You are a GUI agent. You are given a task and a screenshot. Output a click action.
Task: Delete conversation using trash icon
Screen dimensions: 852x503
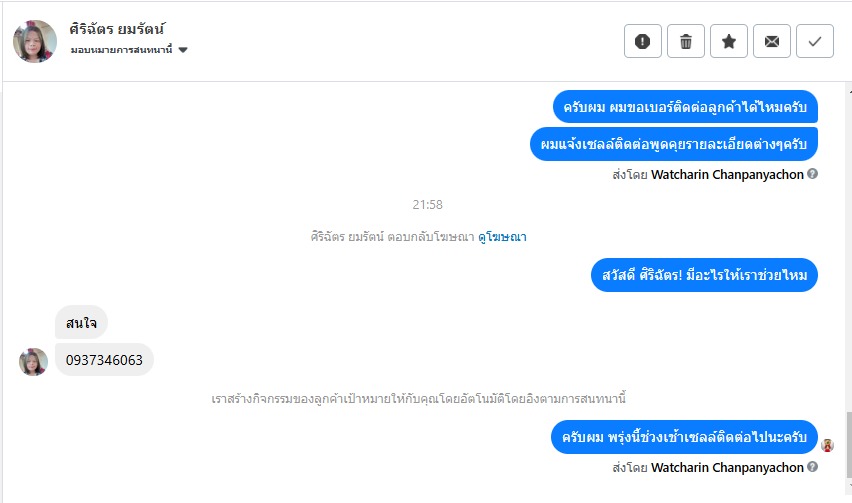pos(686,41)
